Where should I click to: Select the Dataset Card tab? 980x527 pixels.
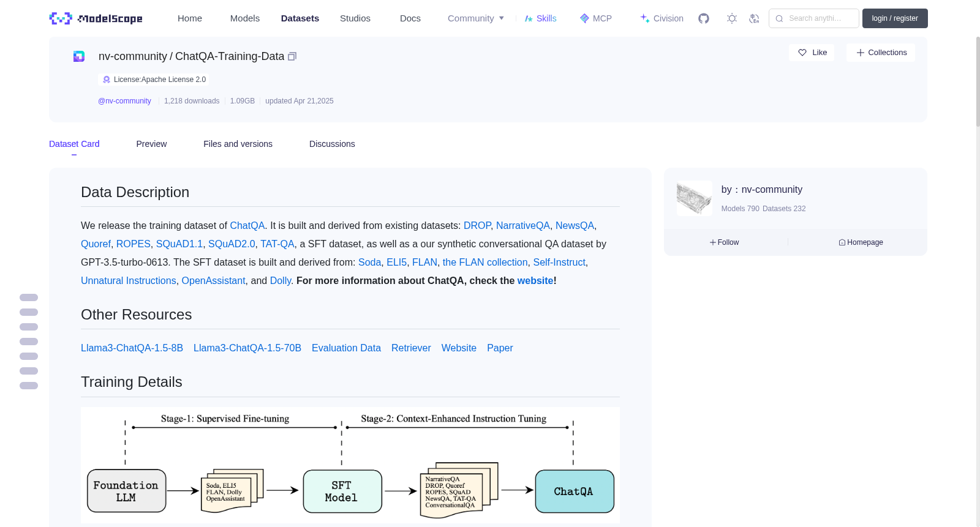74,144
